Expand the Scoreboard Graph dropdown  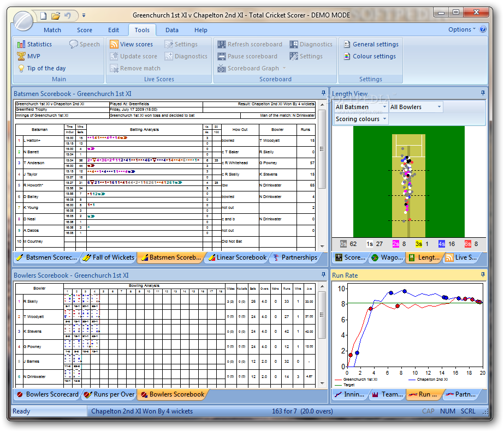tap(284, 68)
